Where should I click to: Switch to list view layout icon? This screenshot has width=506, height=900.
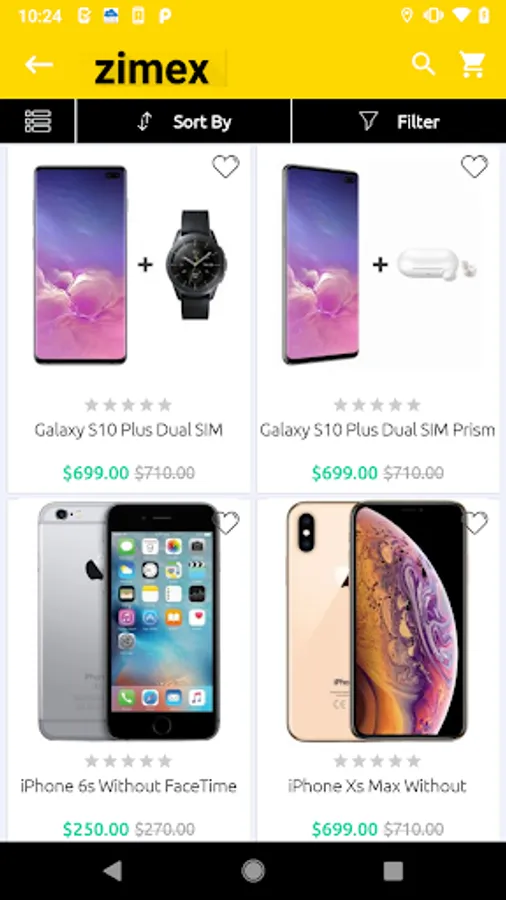click(38, 121)
